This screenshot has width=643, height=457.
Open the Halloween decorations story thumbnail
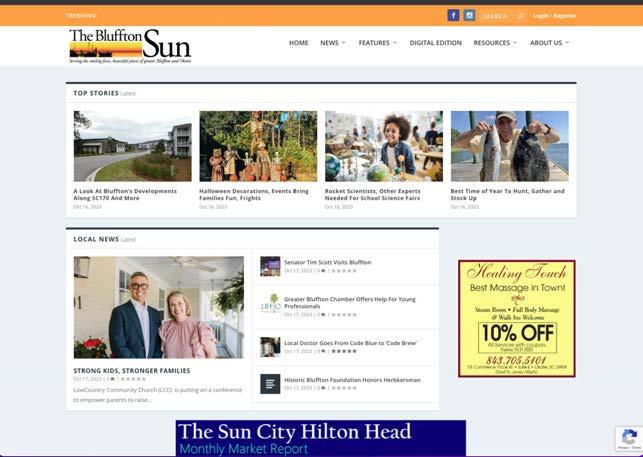point(258,146)
